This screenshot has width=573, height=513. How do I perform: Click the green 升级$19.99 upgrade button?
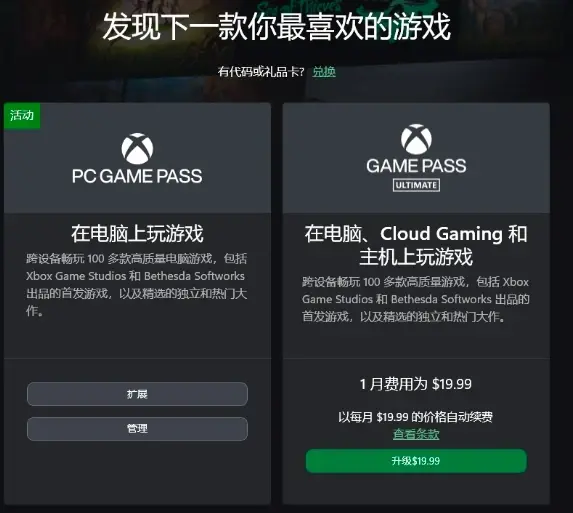click(416, 461)
